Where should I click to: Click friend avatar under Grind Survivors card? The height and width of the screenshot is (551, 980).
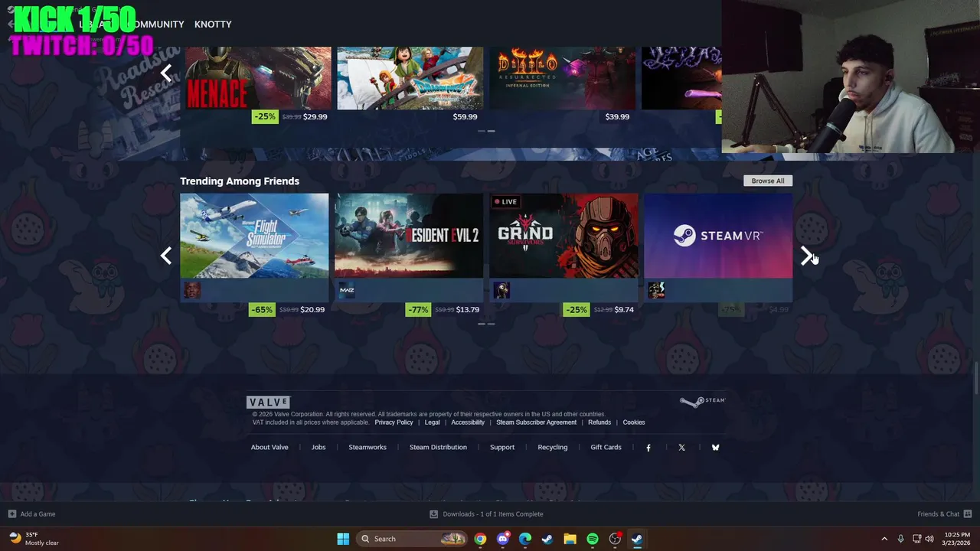pos(502,290)
